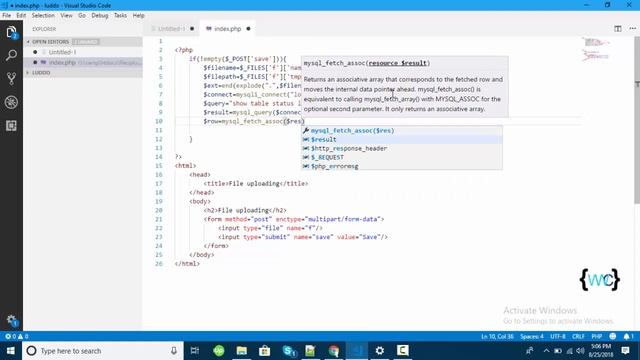The image size is (640, 360).
Task: Click the minimap code preview
Action: [x=596, y=50]
